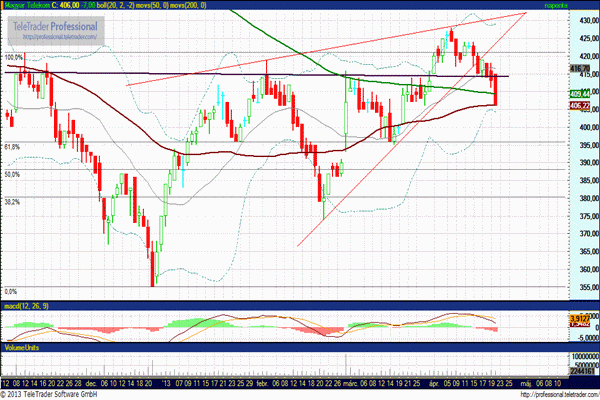Image resolution: width=600 pixels, height=400 pixels.
Task: Open the professional.teletrader.com footer link
Action: (x=547, y=394)
